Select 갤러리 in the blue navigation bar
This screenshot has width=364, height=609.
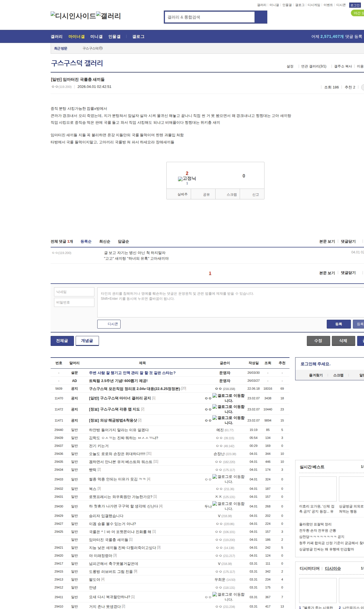(57, 37)
